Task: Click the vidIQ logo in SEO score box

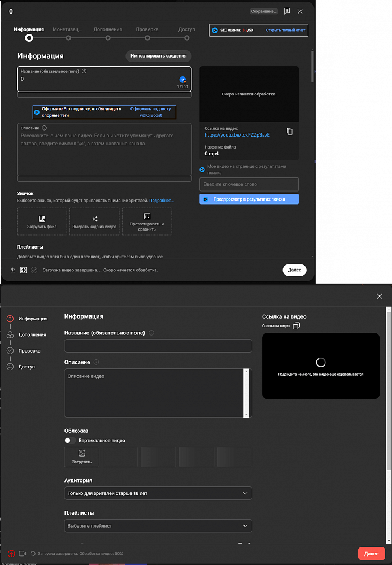Action: 215,31
